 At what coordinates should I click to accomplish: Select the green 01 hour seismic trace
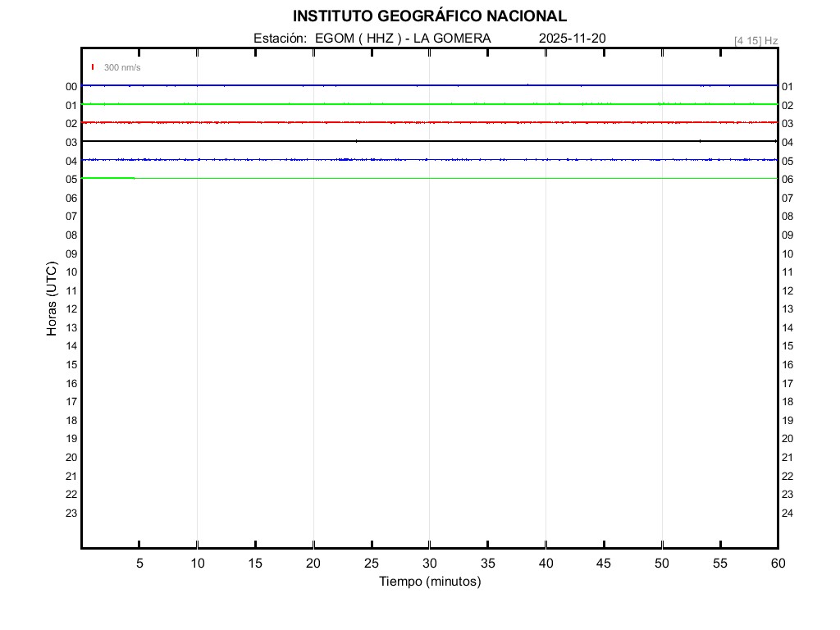click(x=427, y=104)
